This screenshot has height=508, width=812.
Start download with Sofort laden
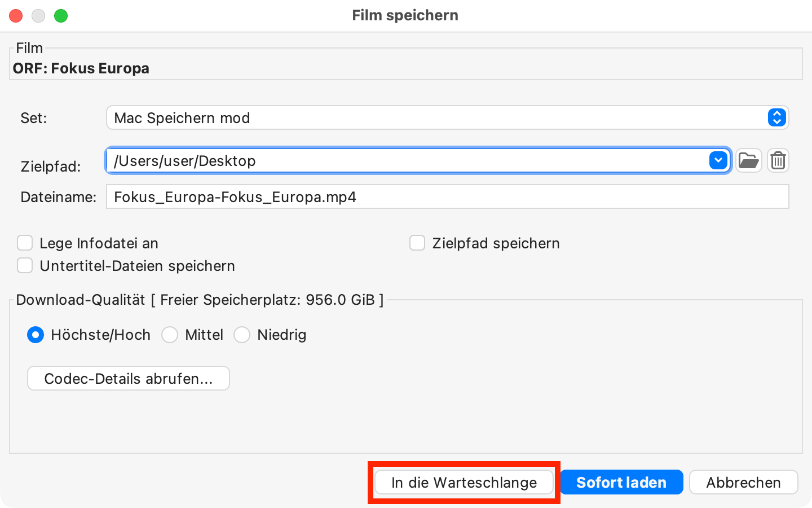tap(621, 483)
